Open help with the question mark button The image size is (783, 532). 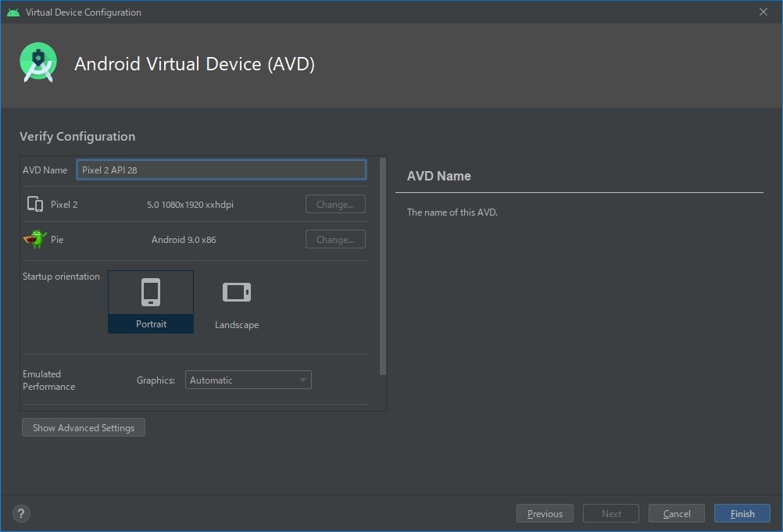point(21,513)
